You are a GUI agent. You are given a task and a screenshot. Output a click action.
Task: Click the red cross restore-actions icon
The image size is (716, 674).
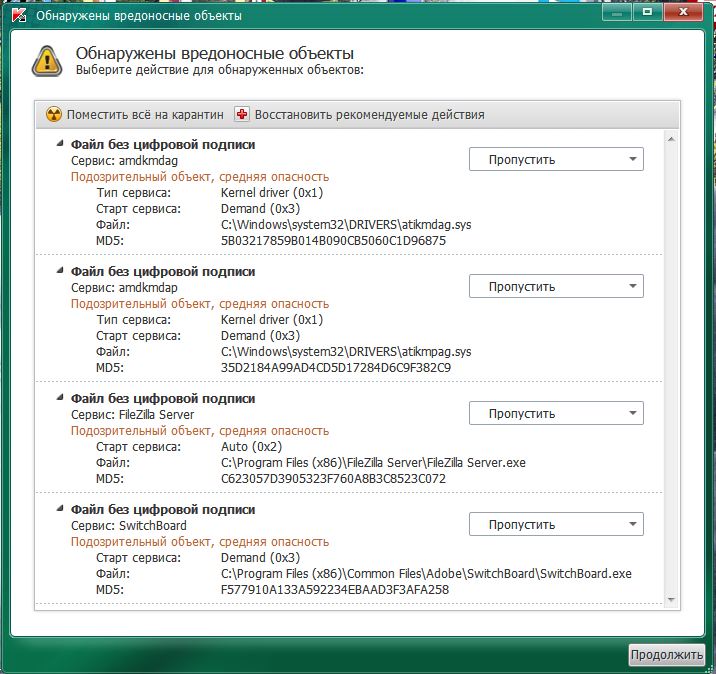coord(242,115)
